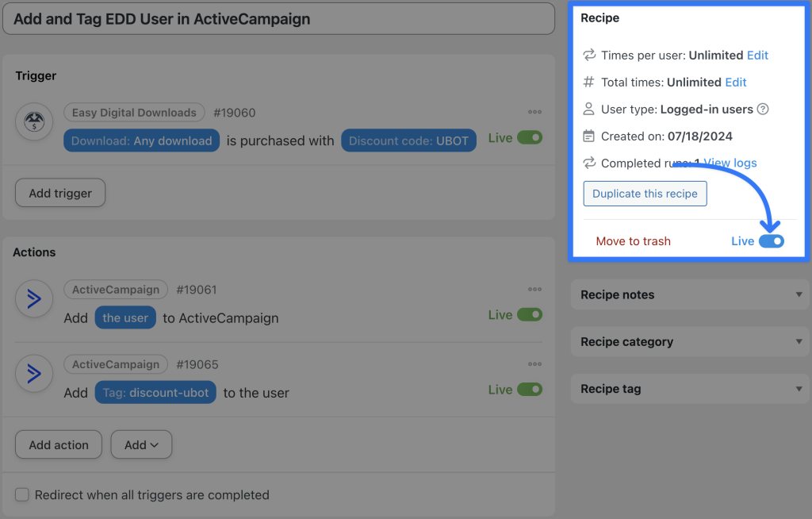Click the loop icon beside Times per user
The image size is (812, 519).
(x=588, y=55)
